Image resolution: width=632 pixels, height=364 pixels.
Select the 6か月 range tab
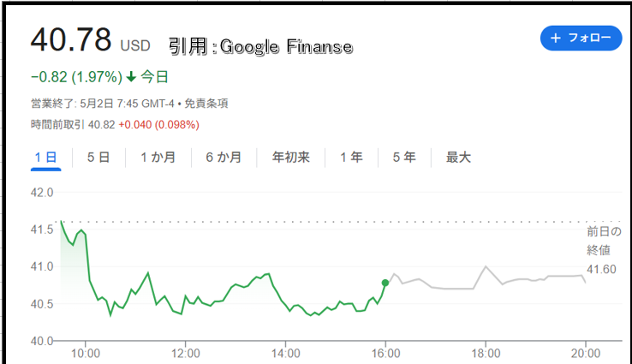[224, 158]
